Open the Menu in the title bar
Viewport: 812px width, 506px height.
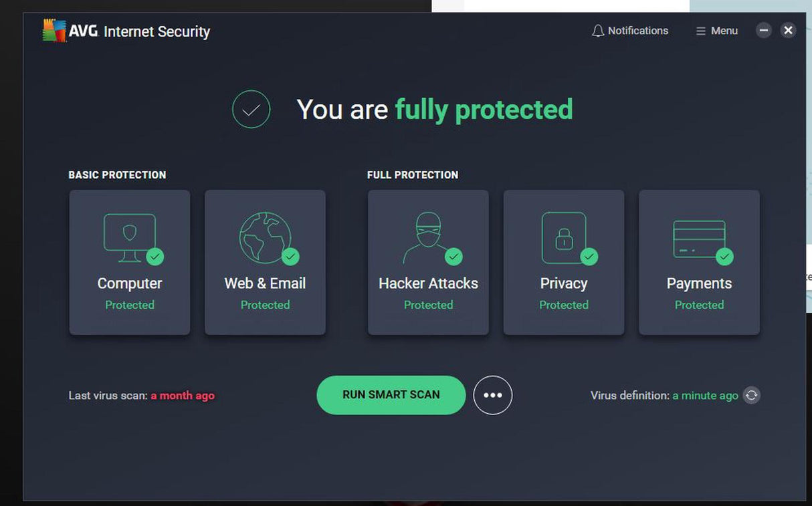[716, 30]
